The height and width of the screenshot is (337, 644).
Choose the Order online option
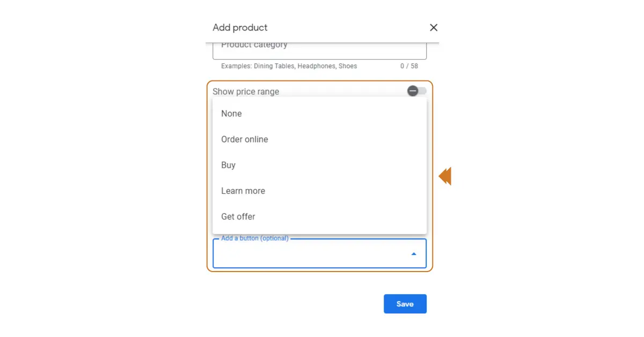[x=244, y=140]
